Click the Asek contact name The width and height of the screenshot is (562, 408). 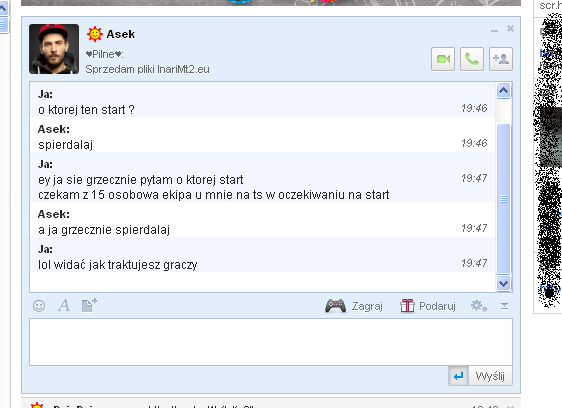pos(120,34)
